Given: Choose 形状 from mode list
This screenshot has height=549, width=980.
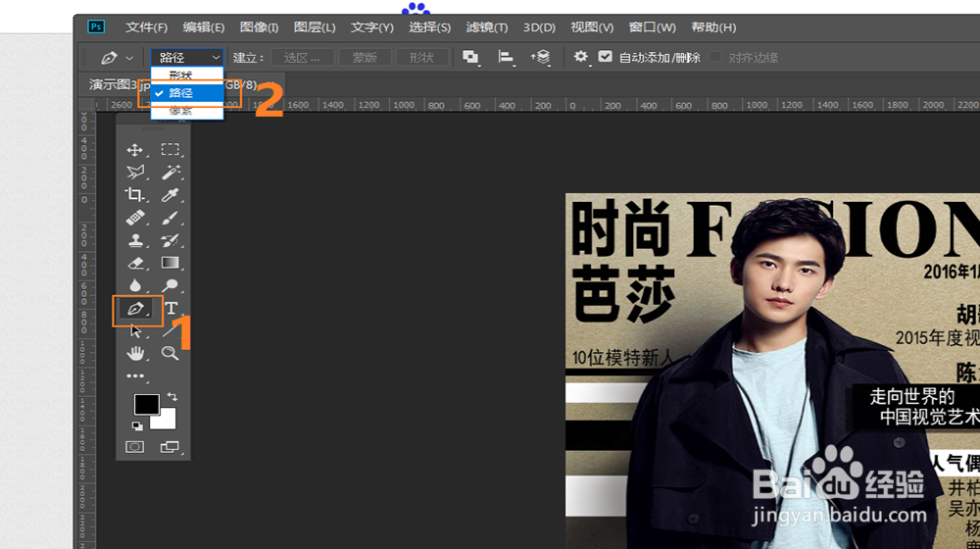Looking at the screenshot, I should click(x=187, y=75).
